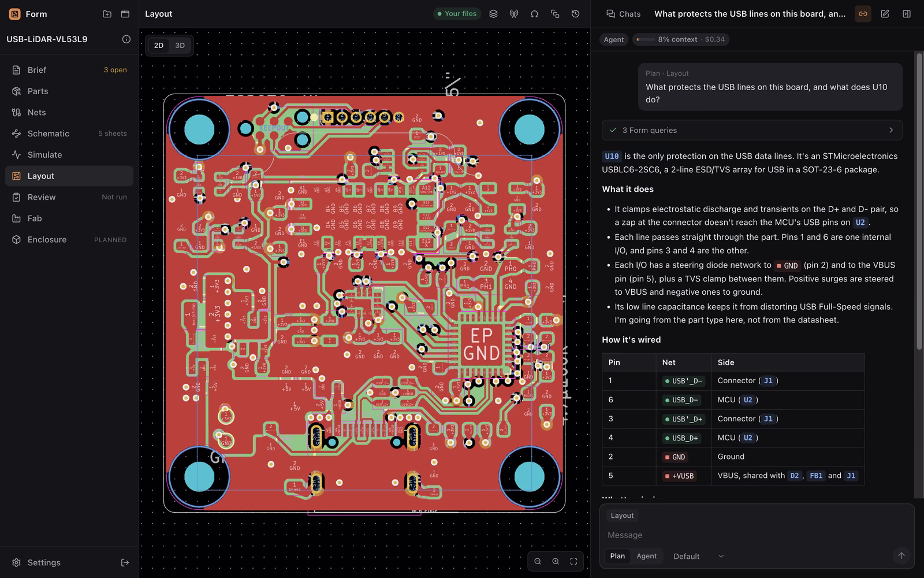The image size is (924, 578).
Task: Open the history clock icon
Action: (x=575, y=14)
